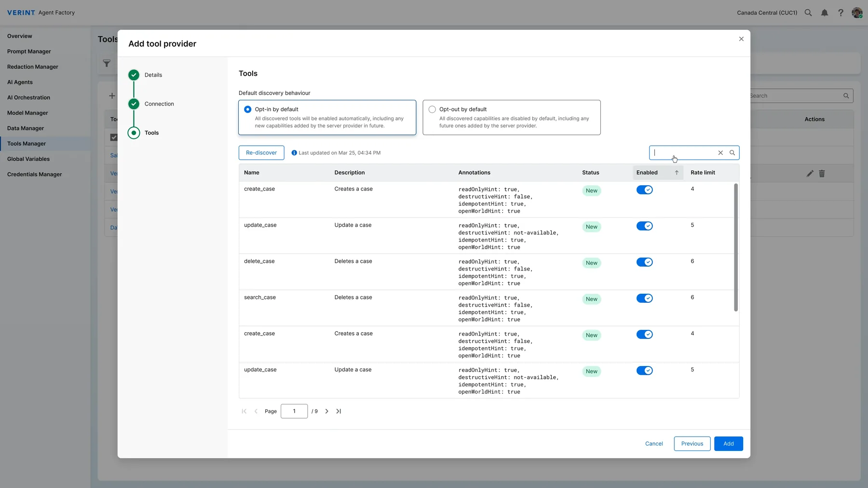Close the Add tool provider dialog

pos(741,39)
